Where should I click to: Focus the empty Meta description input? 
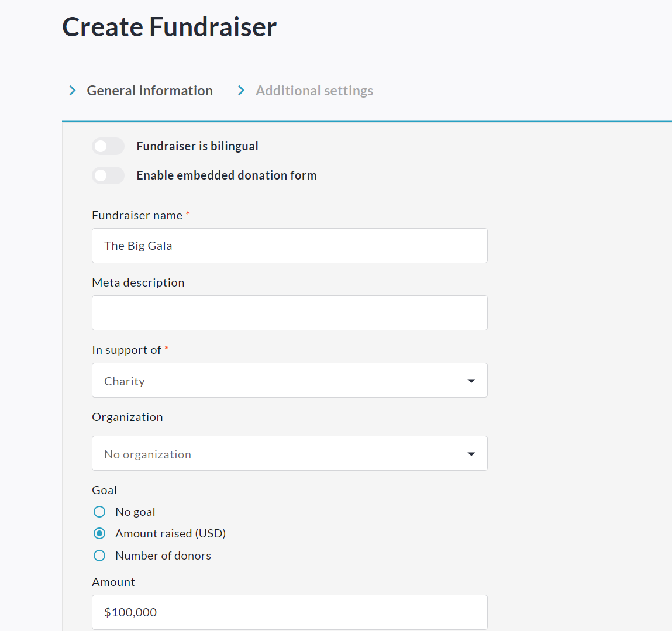pyautogui.click(x=289, y=313)
